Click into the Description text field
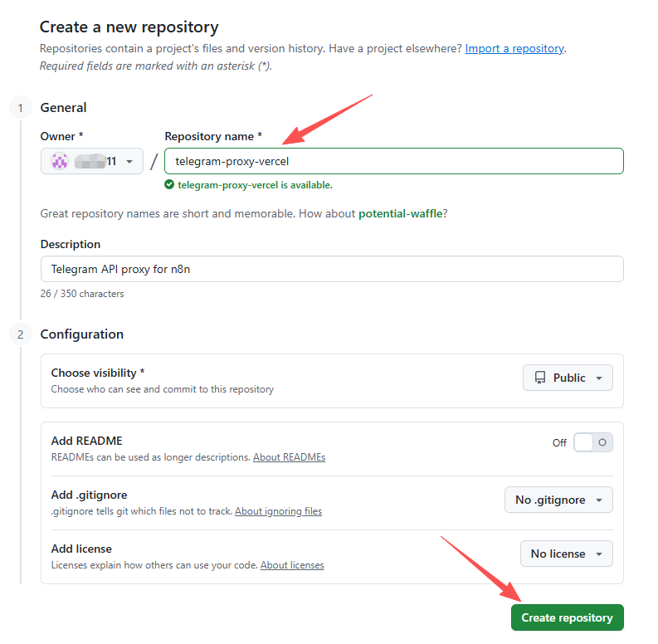 [332, 269]
